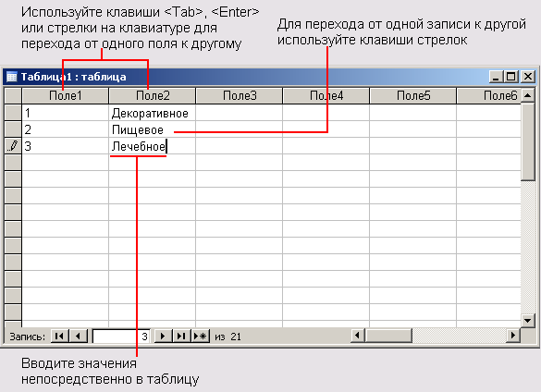Image resolution: width=541 pixels, height=392 pixels.
Task: Click the pencil row selector for record 3
Action: pyautogui.click(x=13, y=146)
